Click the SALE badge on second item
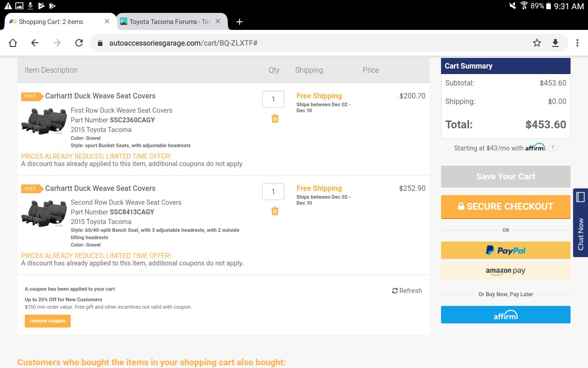 click(x=32, y=189)
